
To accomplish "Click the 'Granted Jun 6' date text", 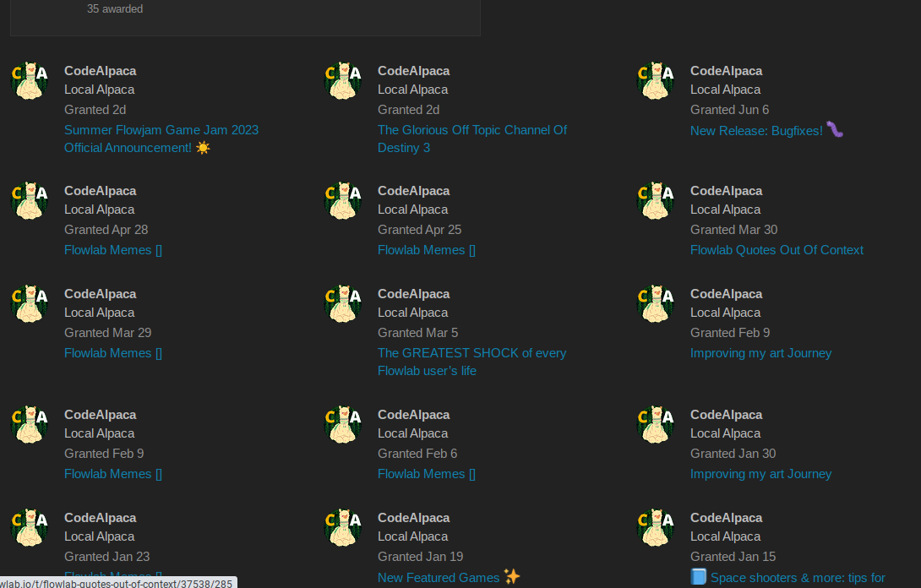I will pos(729,110).
